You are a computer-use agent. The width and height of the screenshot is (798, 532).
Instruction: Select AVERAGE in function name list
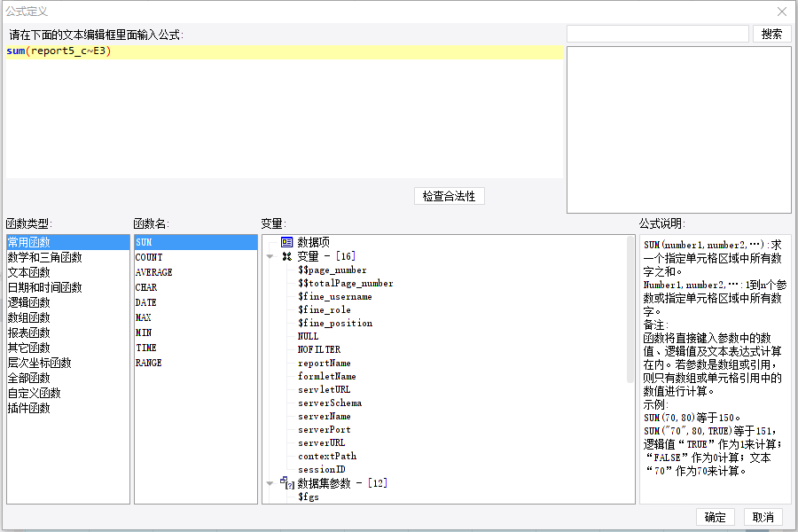(196, 272)
